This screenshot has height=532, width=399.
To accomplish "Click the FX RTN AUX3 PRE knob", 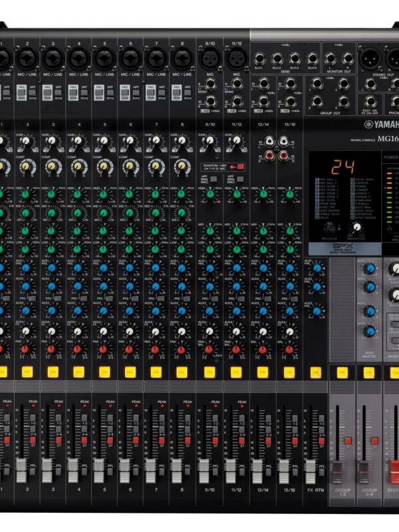I will click(x=317, y=311).
